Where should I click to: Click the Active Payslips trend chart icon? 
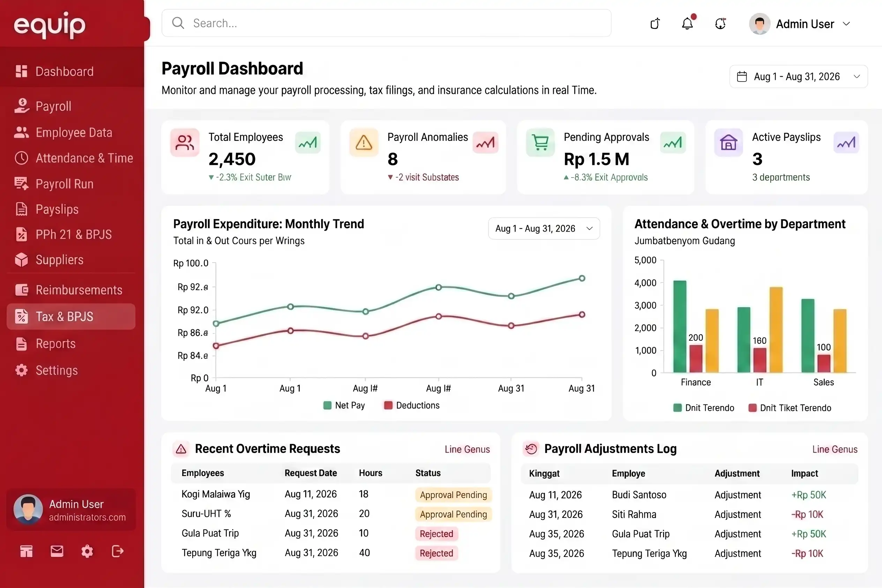pyautogui.click(x=846, y=143)
